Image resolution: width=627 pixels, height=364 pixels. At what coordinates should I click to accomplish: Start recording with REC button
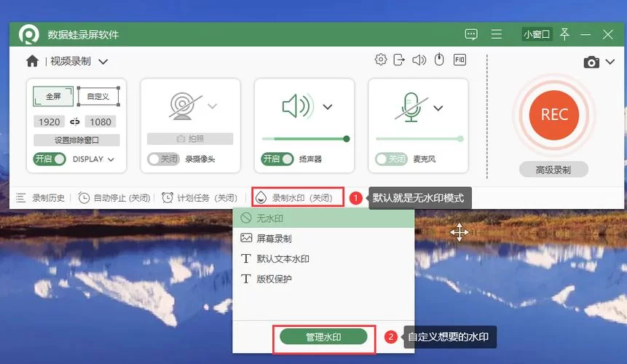point(554,115)
